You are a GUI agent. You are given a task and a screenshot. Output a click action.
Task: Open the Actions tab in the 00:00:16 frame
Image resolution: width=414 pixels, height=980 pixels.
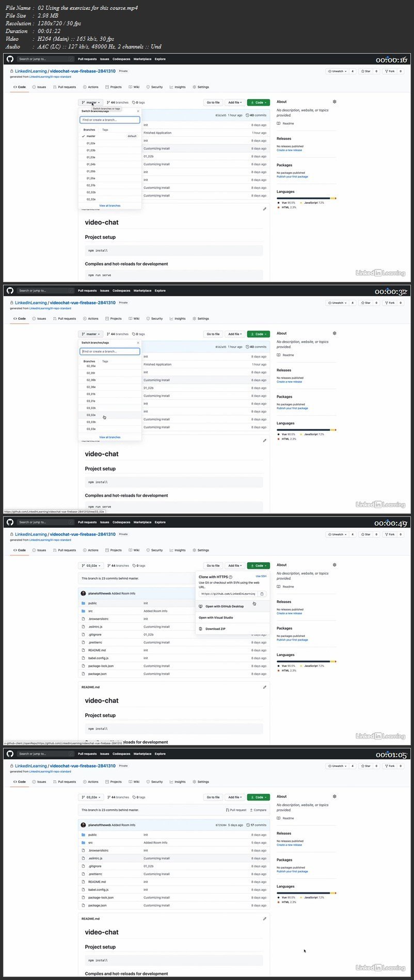click(90, 87)
